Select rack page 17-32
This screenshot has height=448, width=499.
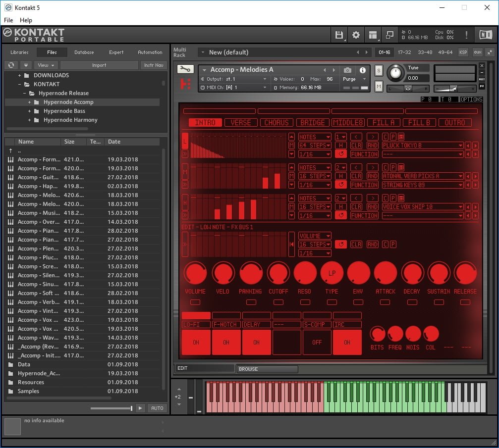[404, 52]
